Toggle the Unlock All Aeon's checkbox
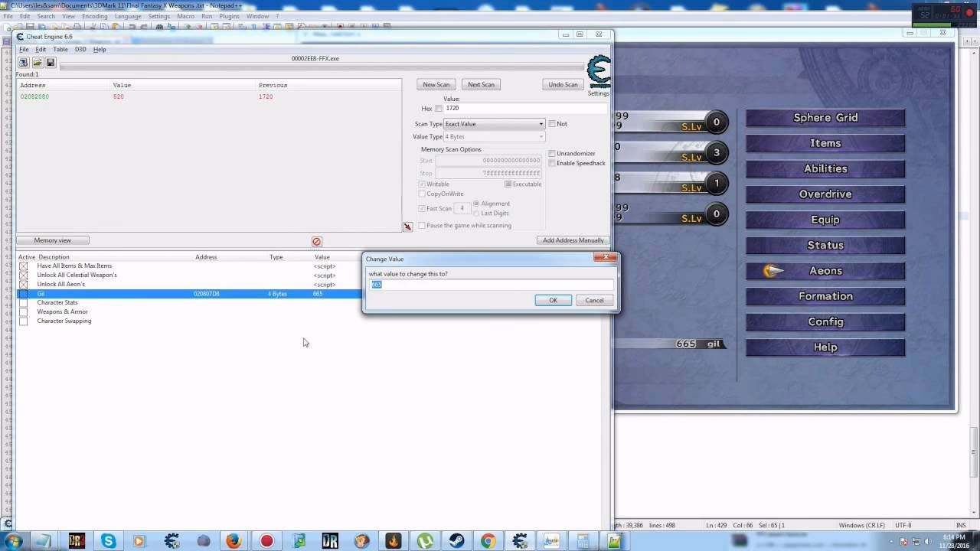 tap(23, 285)
